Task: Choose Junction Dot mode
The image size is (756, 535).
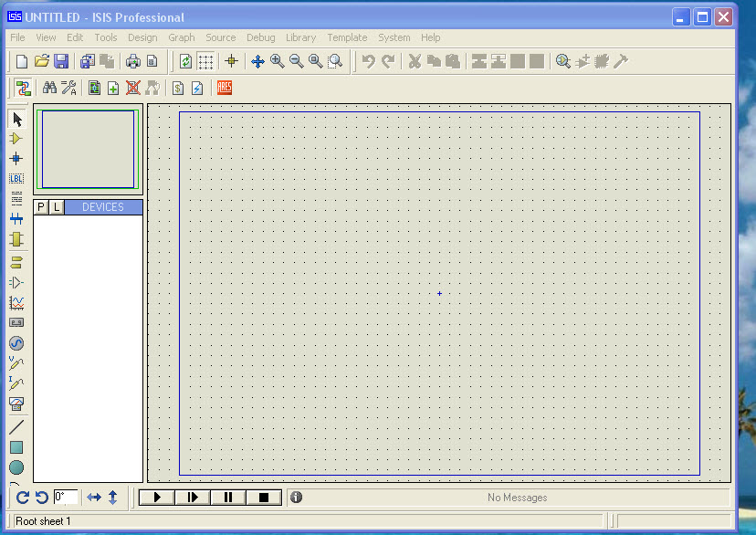Action: pos(16,159)
